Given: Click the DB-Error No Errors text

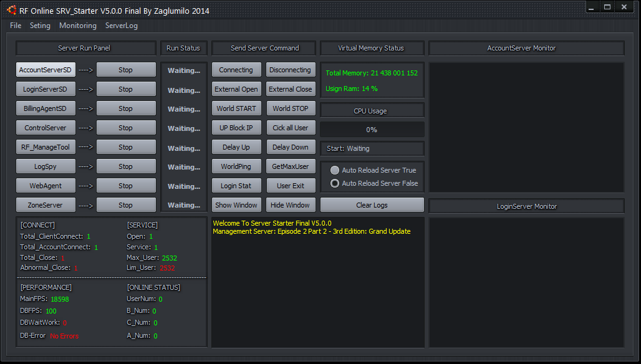Looking at the screenshot, I should coord(64,336).
